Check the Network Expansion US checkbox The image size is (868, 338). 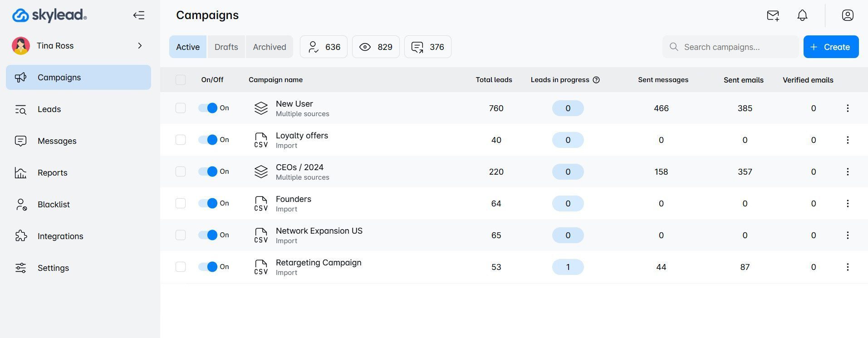[x=181, y=235]
